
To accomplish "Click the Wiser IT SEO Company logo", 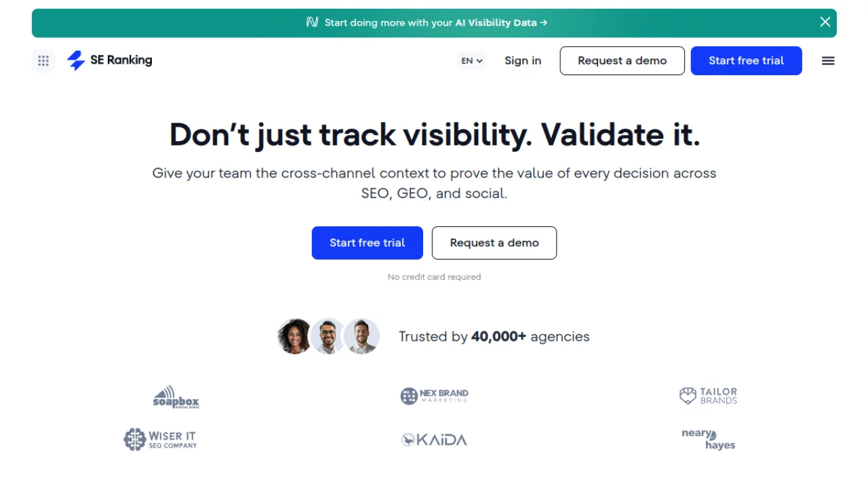I will pyautogui.click(x=160, y=439).
